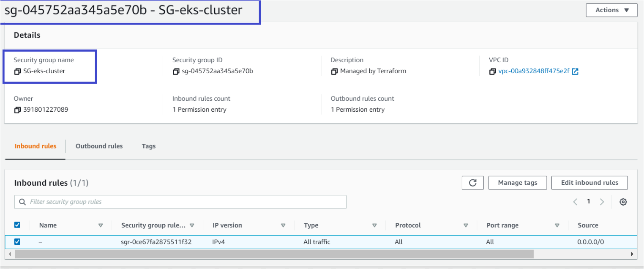Click the Source column header

click(x=588, y=225)
